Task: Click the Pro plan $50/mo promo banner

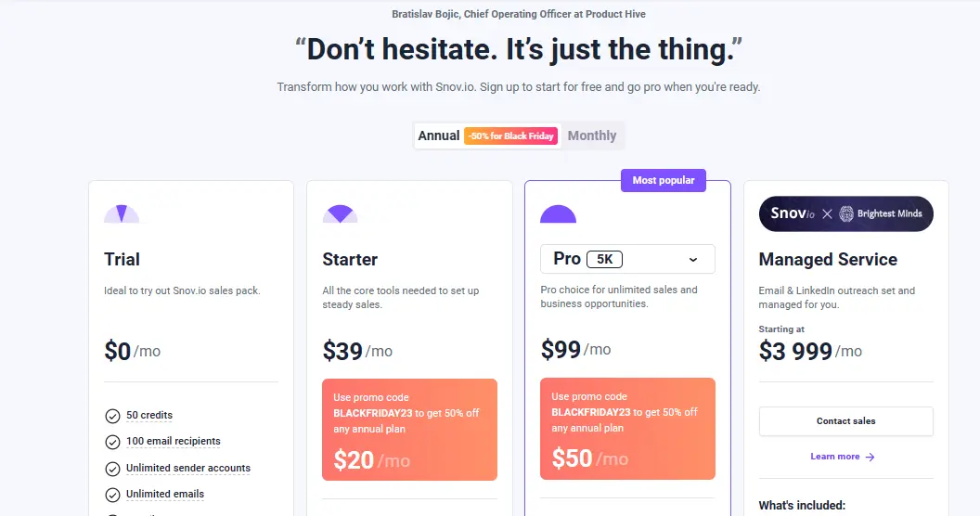Action: pyautogui.click(x=627, y=430)
